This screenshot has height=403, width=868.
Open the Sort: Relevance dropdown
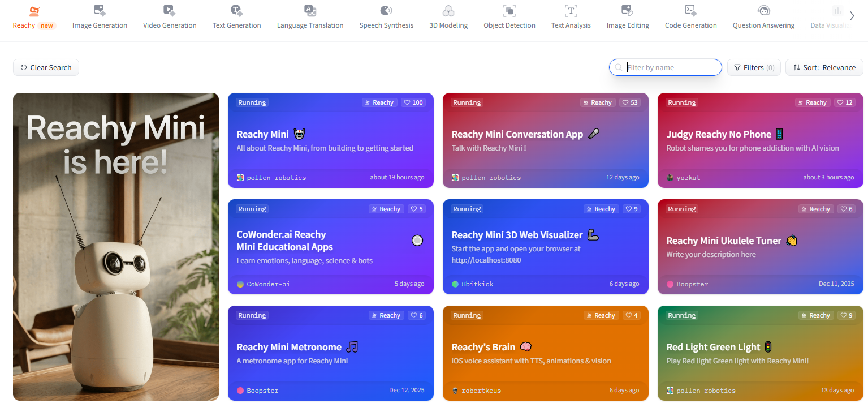point(824,67)
